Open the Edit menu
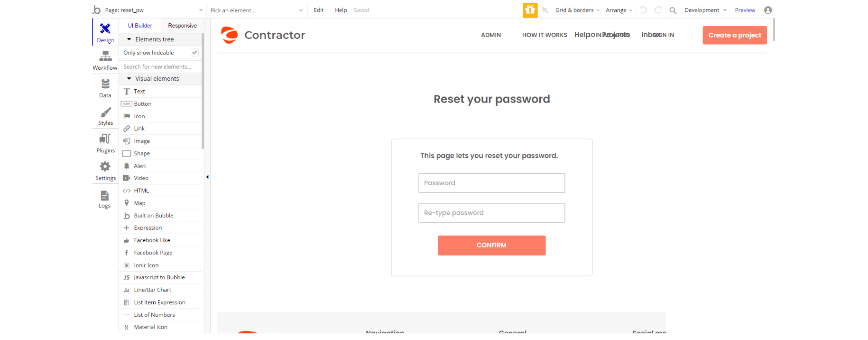Viewport: 868px width, 340px height. pyautogui.click(x=319, y=10)
